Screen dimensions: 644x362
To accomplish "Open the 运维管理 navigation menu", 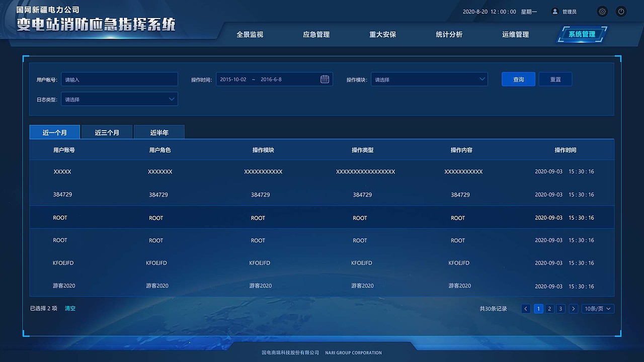I will (515, 34).
